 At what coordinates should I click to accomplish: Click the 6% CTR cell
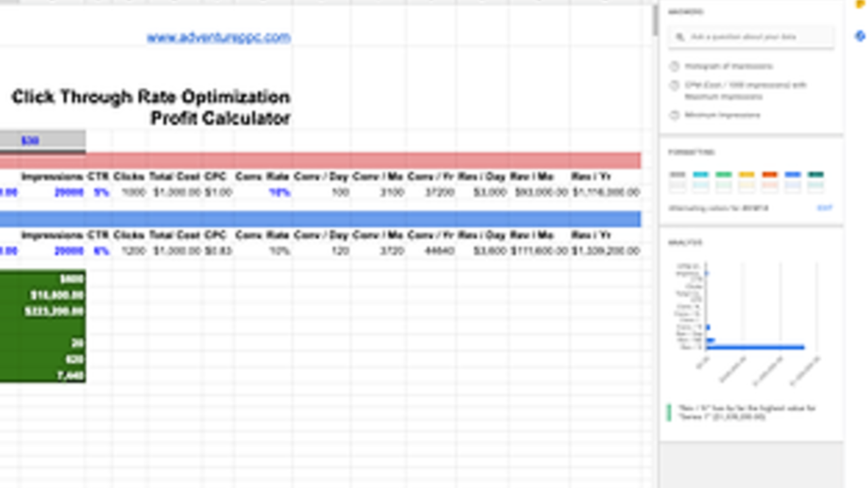click(x=101, y=251)
